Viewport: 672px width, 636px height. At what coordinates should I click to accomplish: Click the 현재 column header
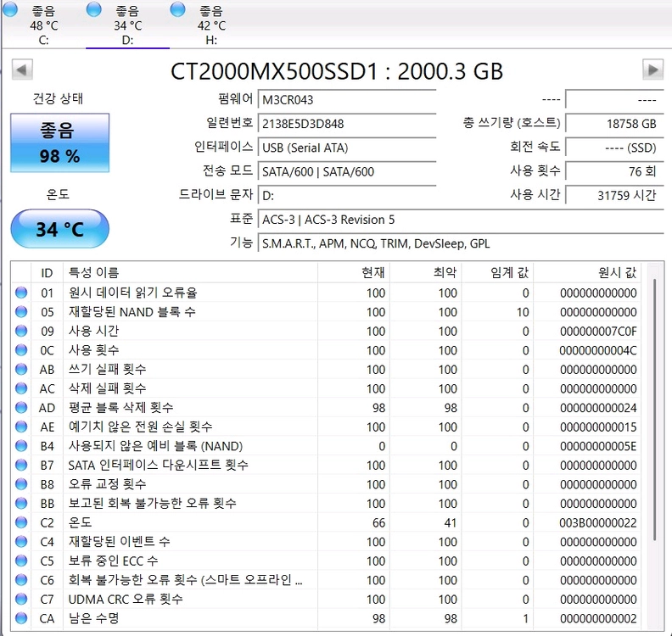tap(354, 272)
